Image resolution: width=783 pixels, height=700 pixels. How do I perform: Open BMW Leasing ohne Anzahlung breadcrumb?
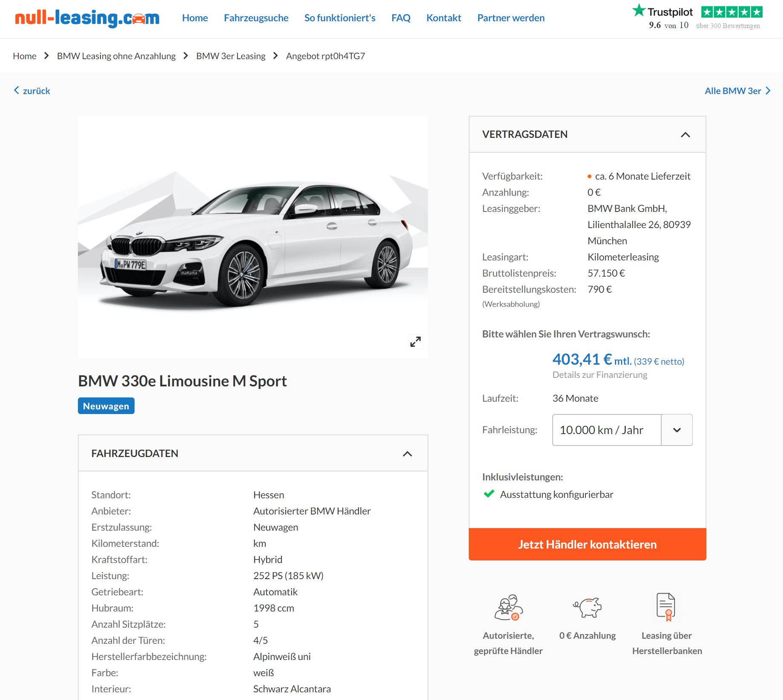point(116,56)
